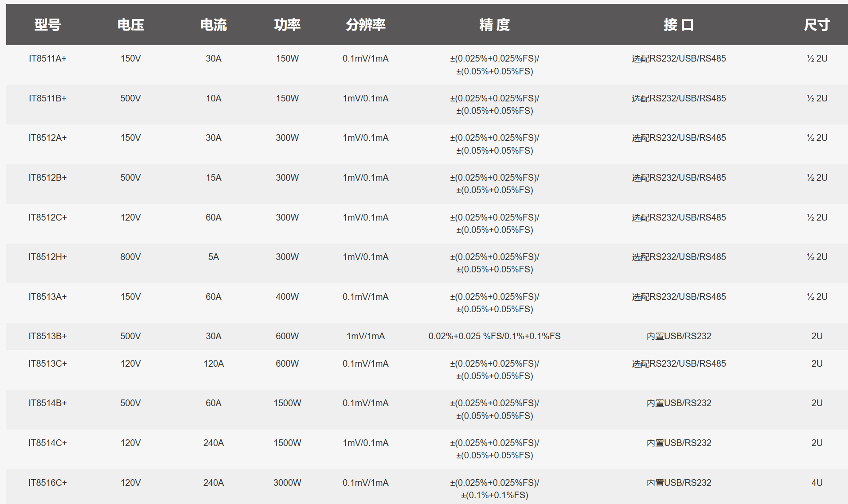Select the 400W power value
Viewport: 848px width, 504px height.
click(287, 297)
